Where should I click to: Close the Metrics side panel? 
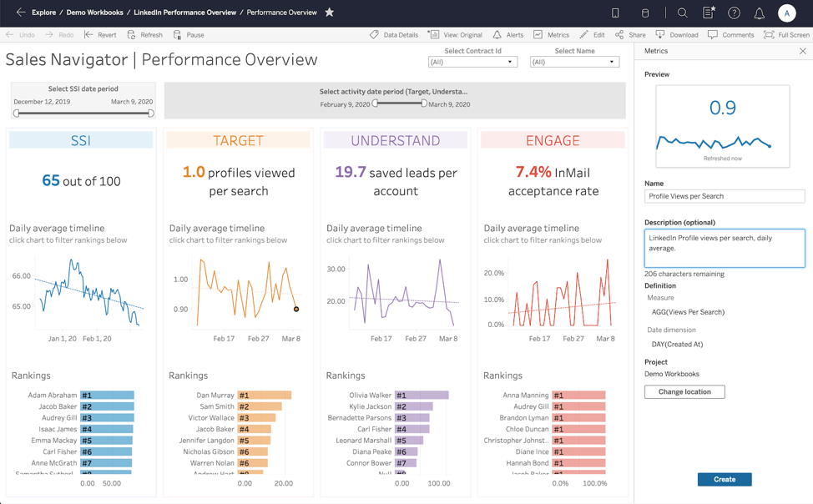click(803, 51)
